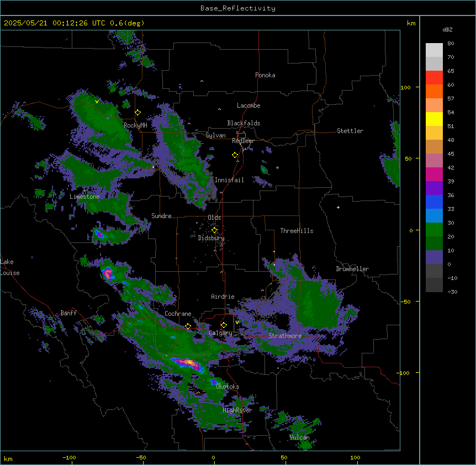Click the Lake Louise label
Image resolution: width=476 pixels, height=465 pixels.
[x=10, y=267]
